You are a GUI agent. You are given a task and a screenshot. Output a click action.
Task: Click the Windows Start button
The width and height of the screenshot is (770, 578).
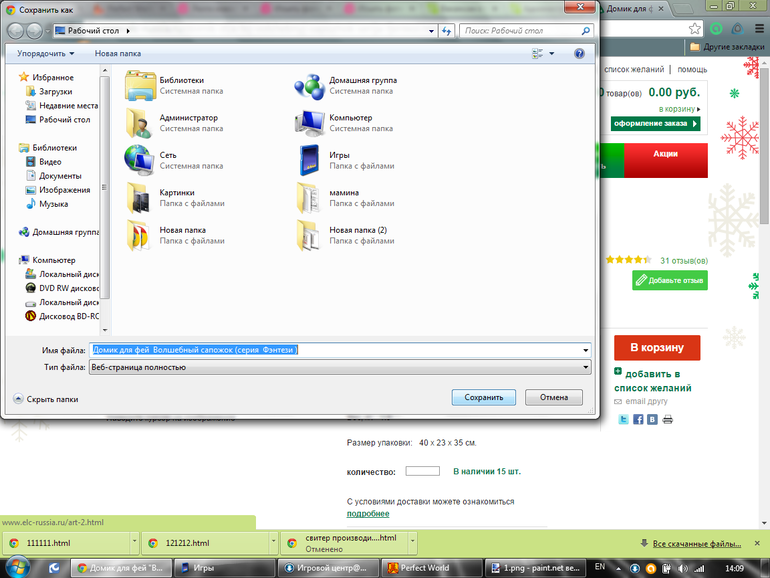tap(17, 568)
